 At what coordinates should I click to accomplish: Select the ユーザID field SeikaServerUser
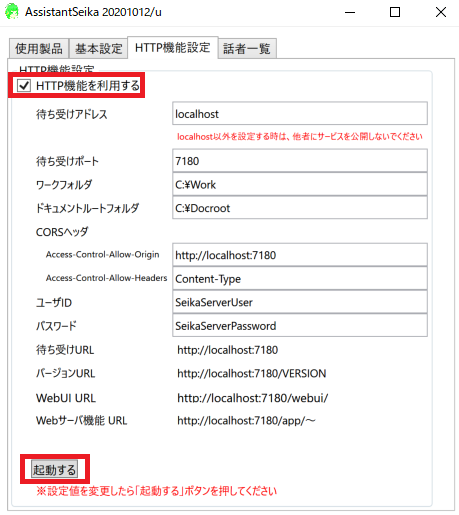[300, 302]
